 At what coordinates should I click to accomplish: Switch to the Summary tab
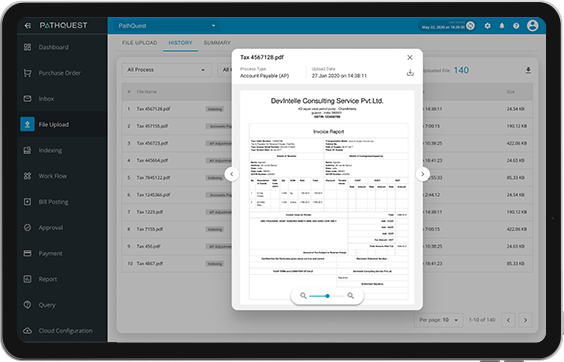(x=217, y=43)
